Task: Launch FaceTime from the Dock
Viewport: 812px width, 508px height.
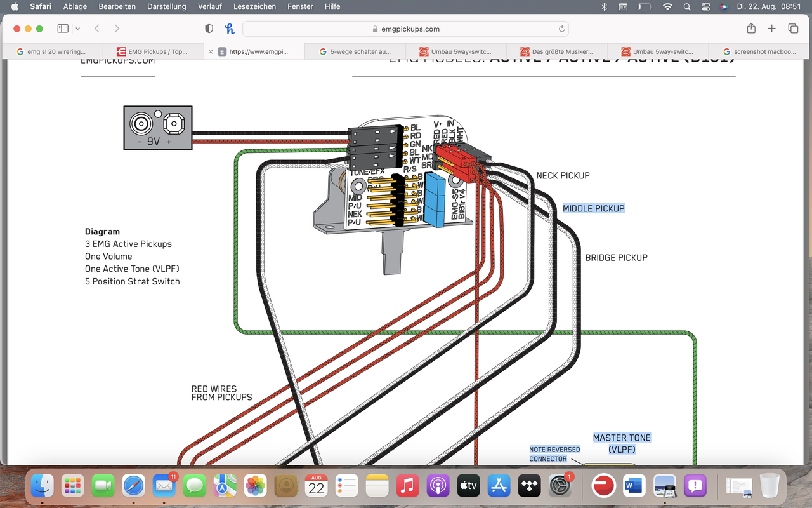Action: pos(103,486)
